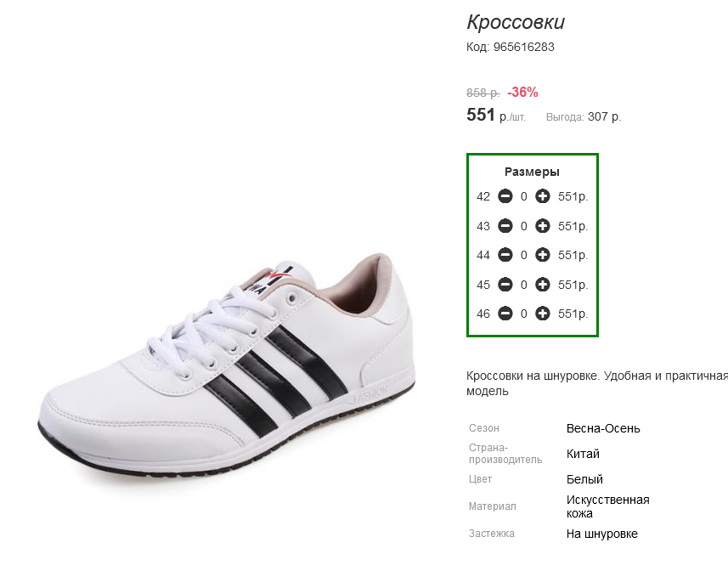Click the quantity value for size 42
This screenshot has height=571, width=728.
pyautogui.click(x=524, y=196)
